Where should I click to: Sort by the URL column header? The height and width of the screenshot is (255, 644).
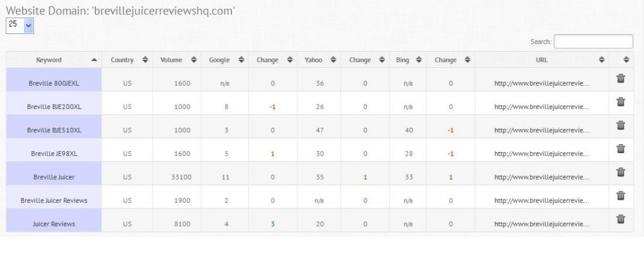542,60
